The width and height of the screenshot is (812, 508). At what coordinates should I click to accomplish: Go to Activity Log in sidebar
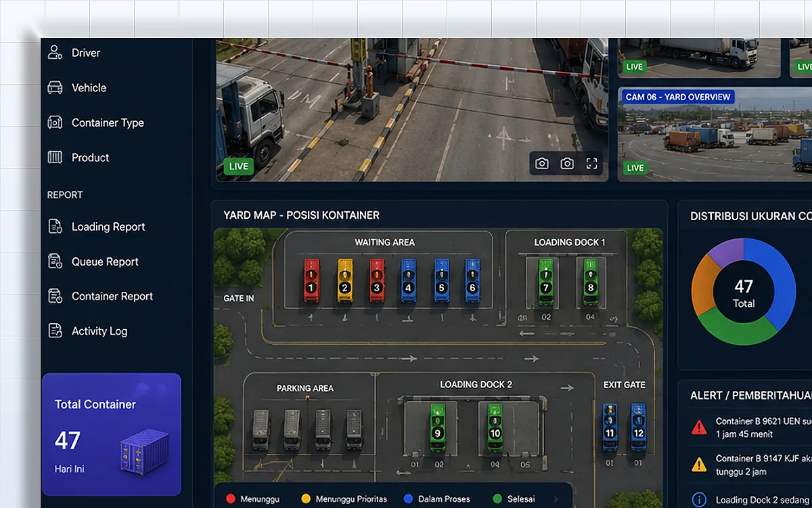point(87,331)
